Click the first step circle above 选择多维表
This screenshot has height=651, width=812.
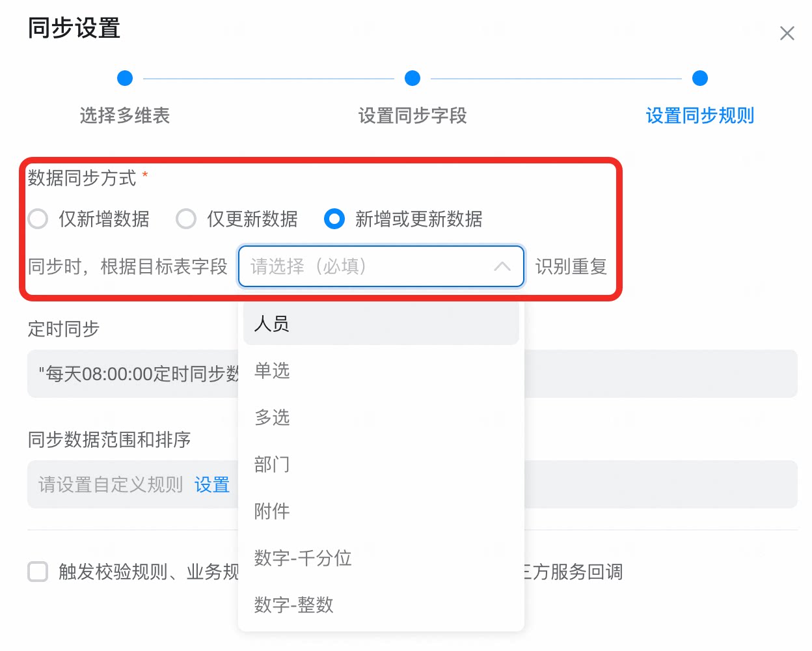click(125, 78)
